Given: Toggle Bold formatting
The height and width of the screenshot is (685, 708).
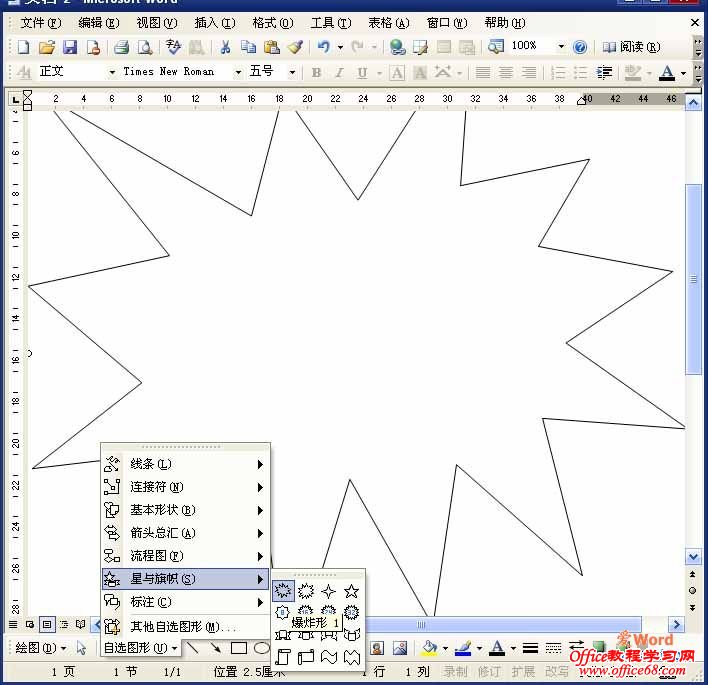Looking at the screenshot, I should pyautogui.click(x=317, y=72).
